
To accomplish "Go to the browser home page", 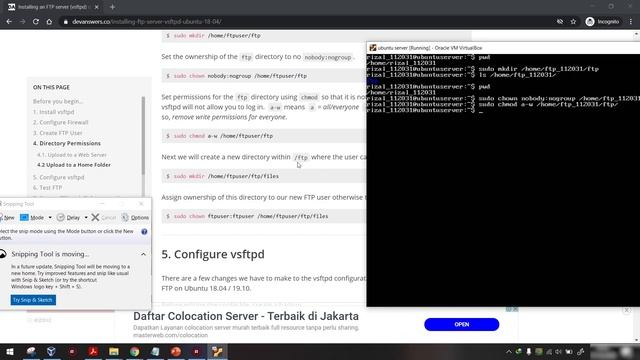I will [x=49, y=22].
